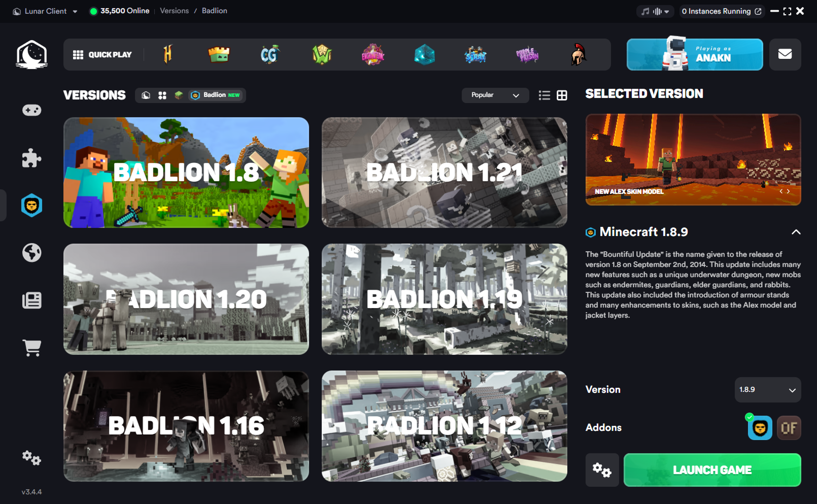Open the shopping cart store icon
The height and width of the screenshot is (504, 817).
point(32,348)
